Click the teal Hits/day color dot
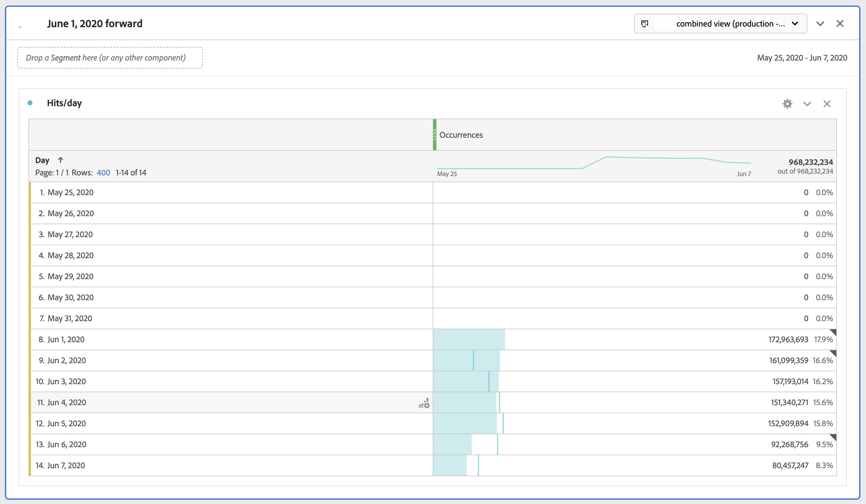This screenshot has height=504, width=866. pos(30,103)
